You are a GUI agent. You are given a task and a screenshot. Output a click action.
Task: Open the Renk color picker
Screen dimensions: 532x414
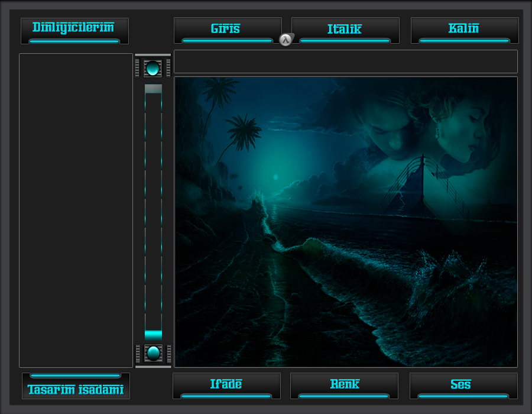tap(344, 386)
